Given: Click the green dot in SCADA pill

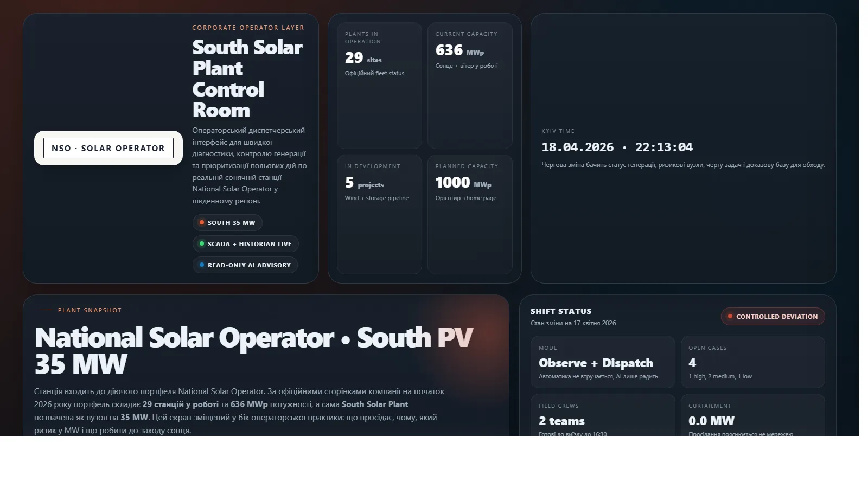Looking at the screenshot, I should point(202,244).
